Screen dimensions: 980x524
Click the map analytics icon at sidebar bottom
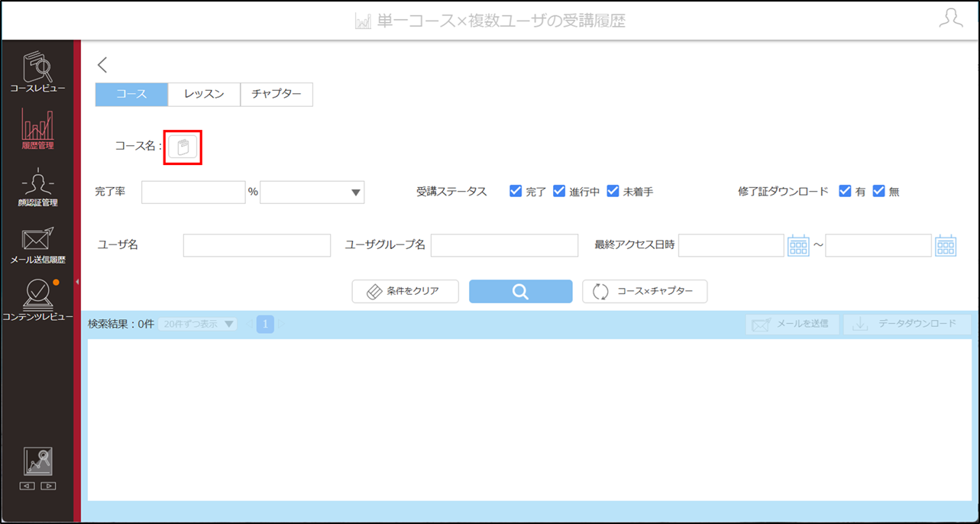click(x=37, y=461)
